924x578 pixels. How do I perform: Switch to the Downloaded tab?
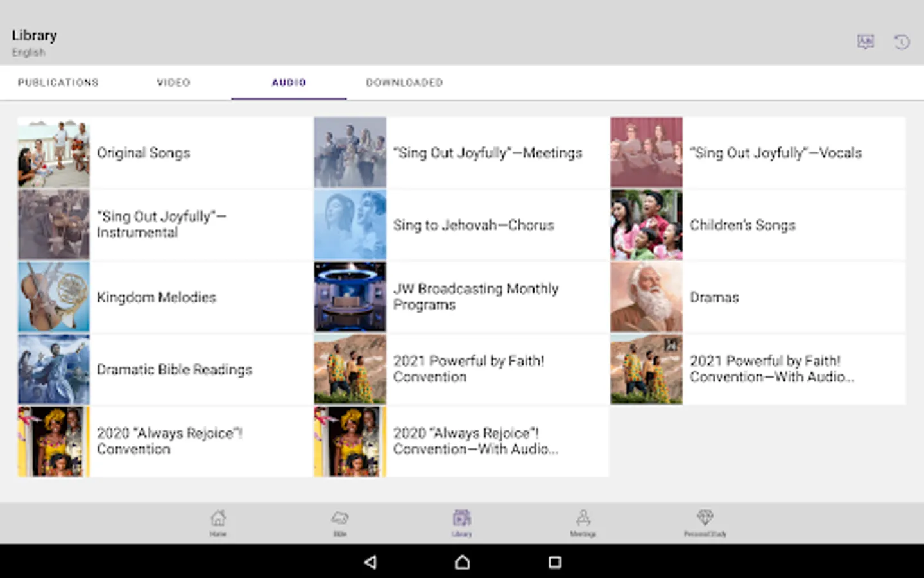click(404, 83)
